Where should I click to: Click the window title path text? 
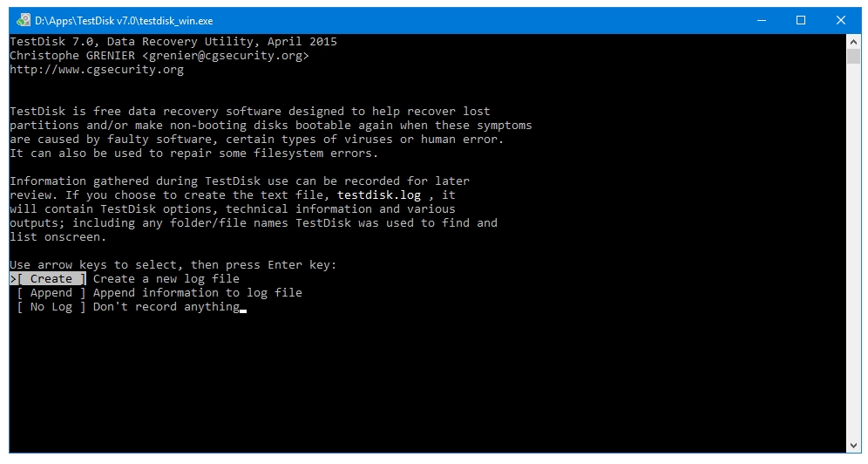pyautogui.click(x=124, y=20)
